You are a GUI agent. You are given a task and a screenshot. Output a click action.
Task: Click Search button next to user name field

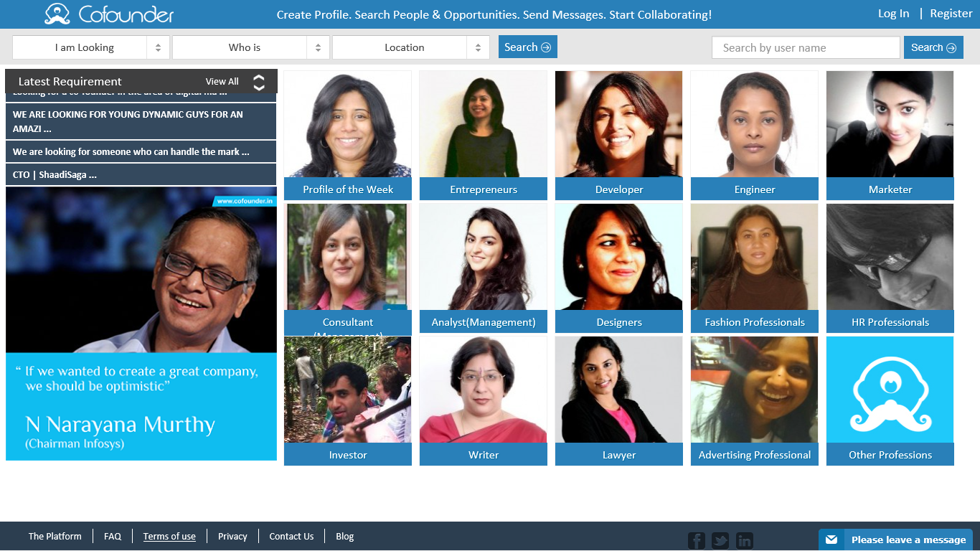tap(933, 47)
